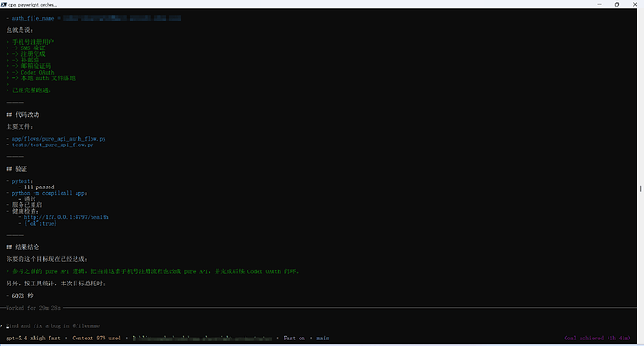Click the green 'pure API' summary quote line
The image size is (644, 346).
(x=155, y=271)
